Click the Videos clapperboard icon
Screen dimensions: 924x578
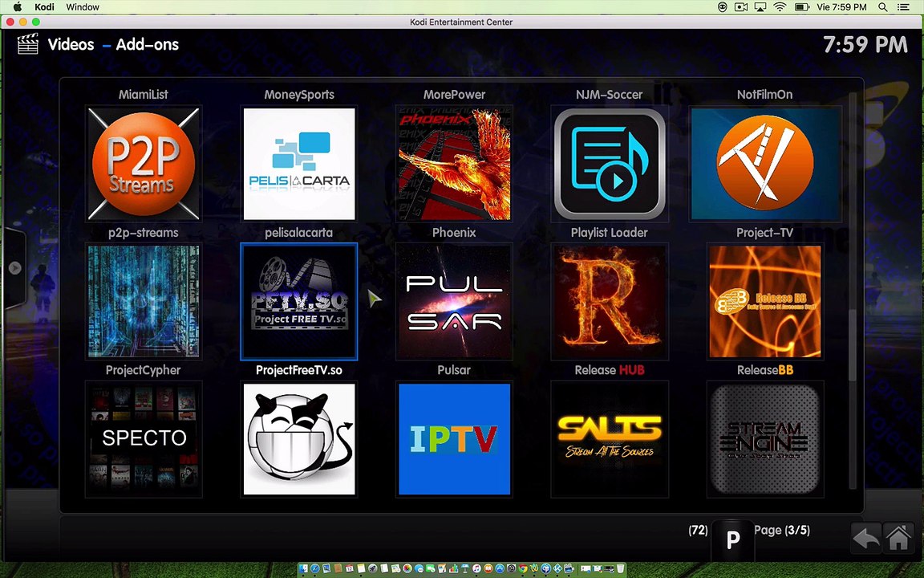[x=28, y=44]
